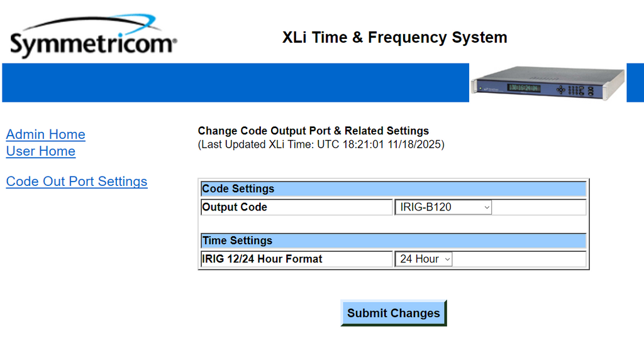644x341 pixels.
Task: Select the Time Settings section header
Action: (x=394, y=241)
